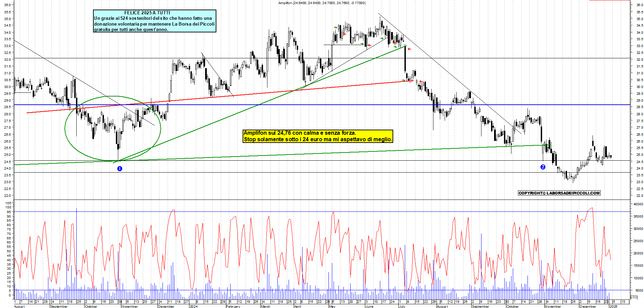Click the small 'x100' volume multiplier label
Screen dimensions: 644x308
pos(634,297)
